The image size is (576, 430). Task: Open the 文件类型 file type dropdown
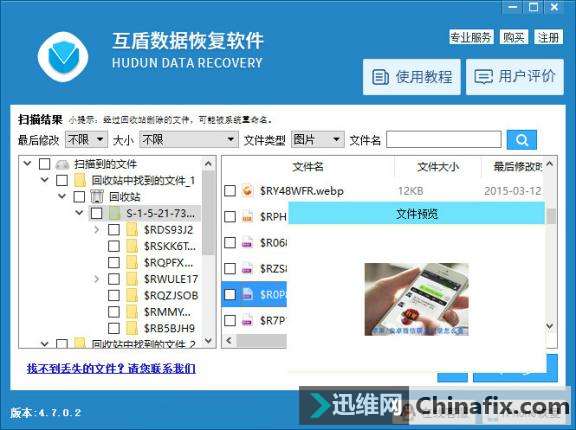(318, 140)
